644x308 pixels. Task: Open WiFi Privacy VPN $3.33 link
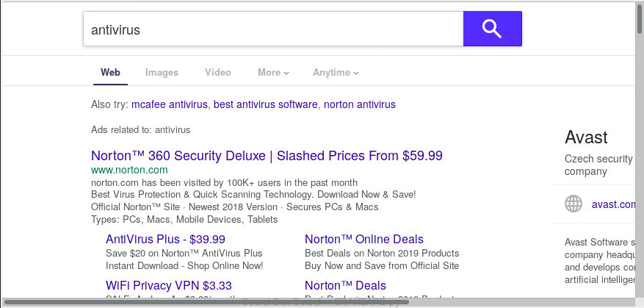[x=169, y=285]
